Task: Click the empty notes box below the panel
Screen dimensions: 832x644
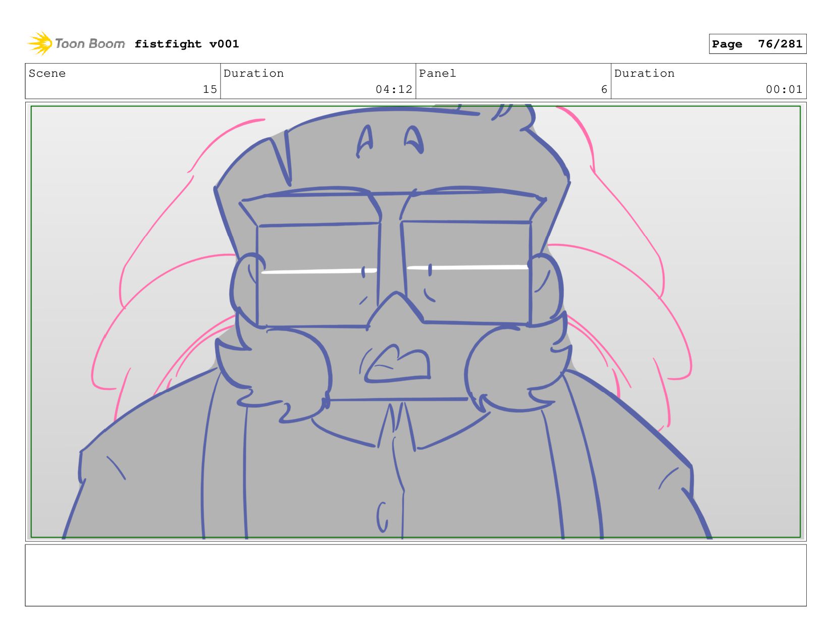Action: 415,575
